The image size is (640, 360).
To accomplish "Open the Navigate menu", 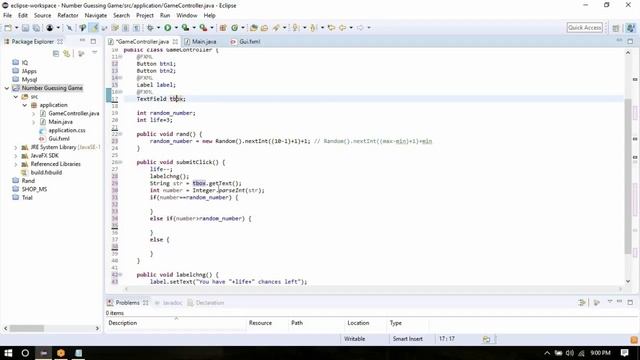I will (96, 15).
